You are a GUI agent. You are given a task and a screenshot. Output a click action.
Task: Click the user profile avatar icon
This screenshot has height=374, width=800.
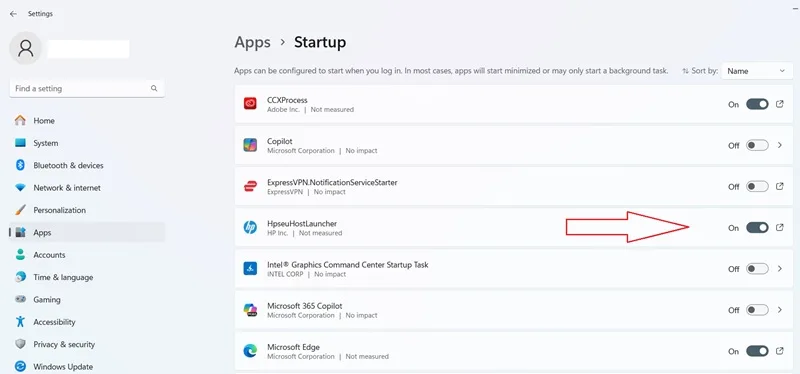point(26,48)
